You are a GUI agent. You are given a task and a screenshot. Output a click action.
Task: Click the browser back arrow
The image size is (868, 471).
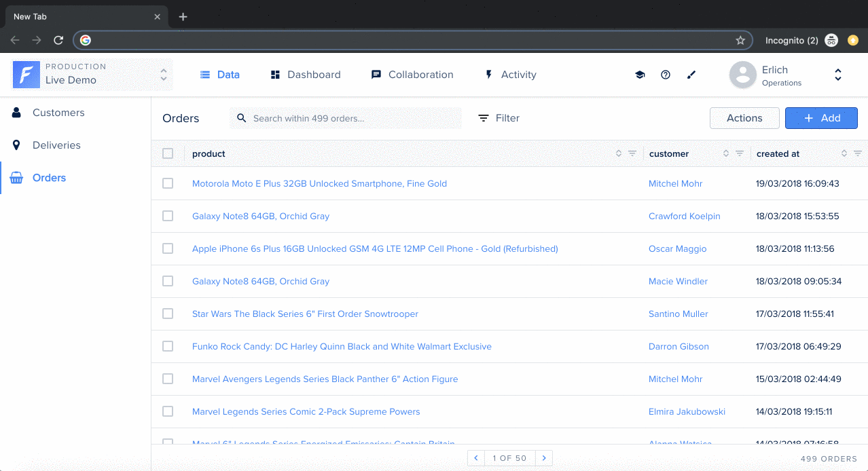tap(15, 40)
